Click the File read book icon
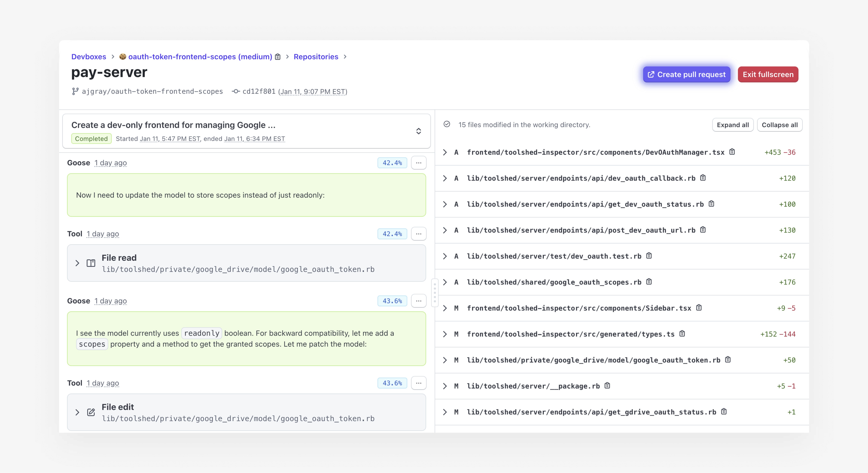 click(91, 263)
